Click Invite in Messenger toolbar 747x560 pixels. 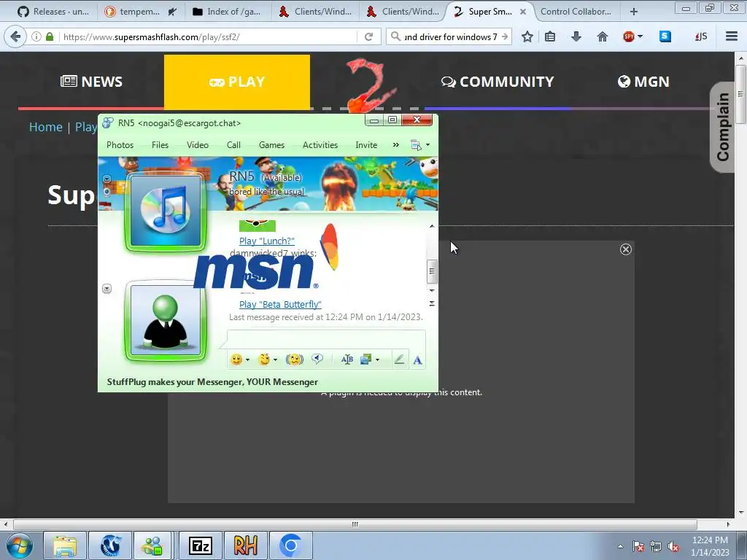[x=366, y=145]
